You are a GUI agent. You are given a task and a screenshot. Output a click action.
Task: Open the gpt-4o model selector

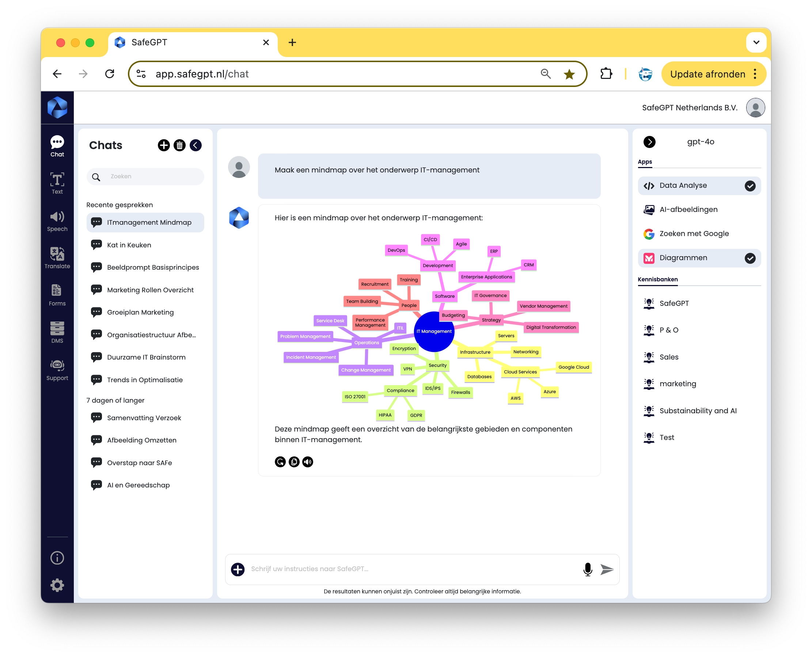pyautogui.click(x=701, y=142)
